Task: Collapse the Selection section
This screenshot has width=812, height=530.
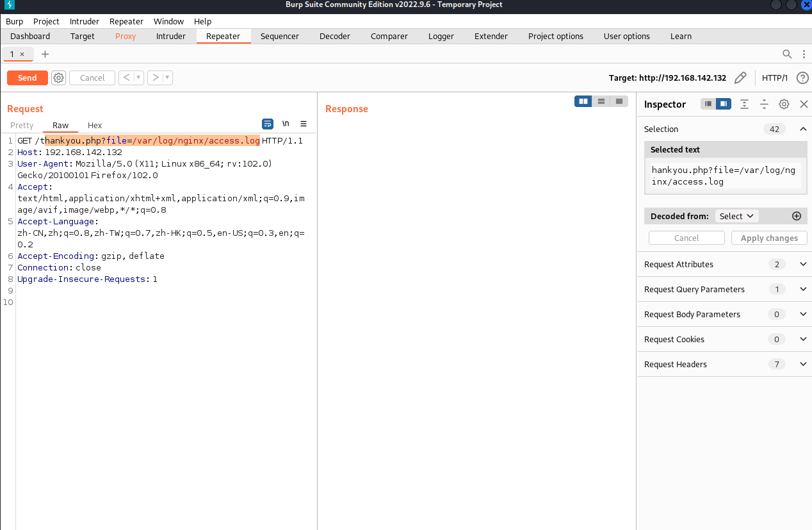Action: pyautogui.click(x=803, y=129)
